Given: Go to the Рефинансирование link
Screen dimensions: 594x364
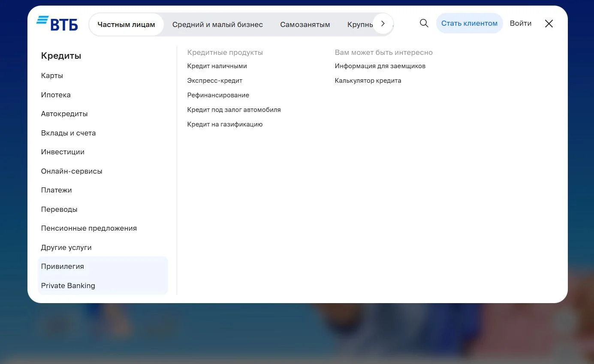Looking at the screenshot, I should [x=218, y=95].
